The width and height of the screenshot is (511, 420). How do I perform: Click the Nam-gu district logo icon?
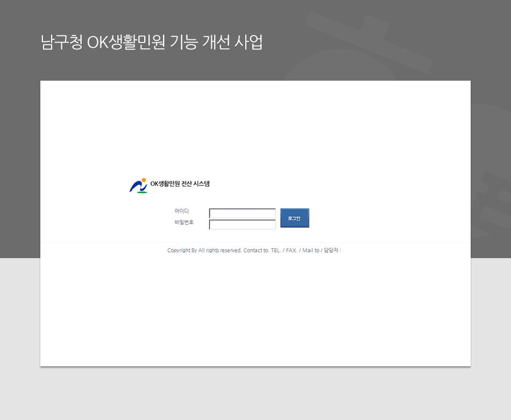coord(138,186)
